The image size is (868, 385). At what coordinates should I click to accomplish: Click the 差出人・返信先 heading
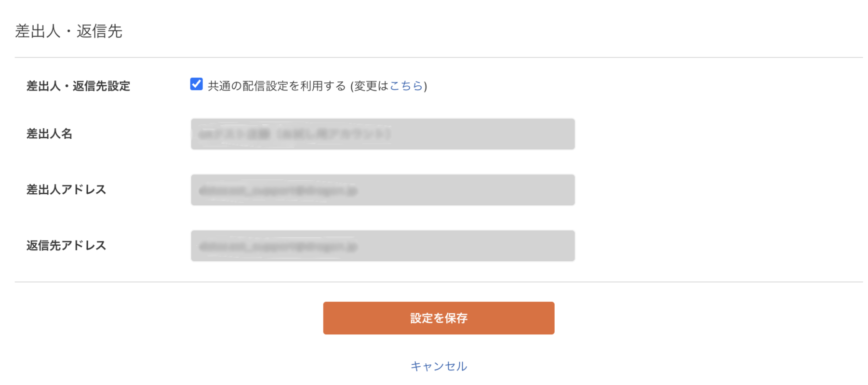tap(69, 30)
